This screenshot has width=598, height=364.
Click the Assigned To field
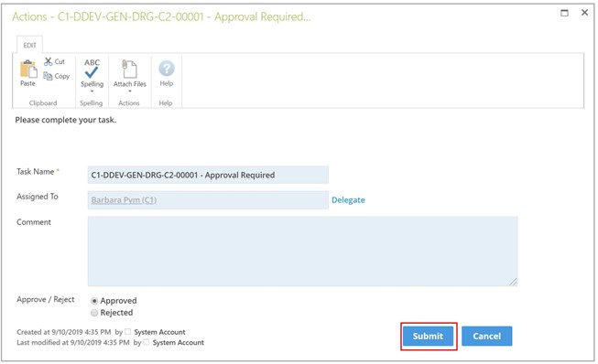(x=208, y=200)
